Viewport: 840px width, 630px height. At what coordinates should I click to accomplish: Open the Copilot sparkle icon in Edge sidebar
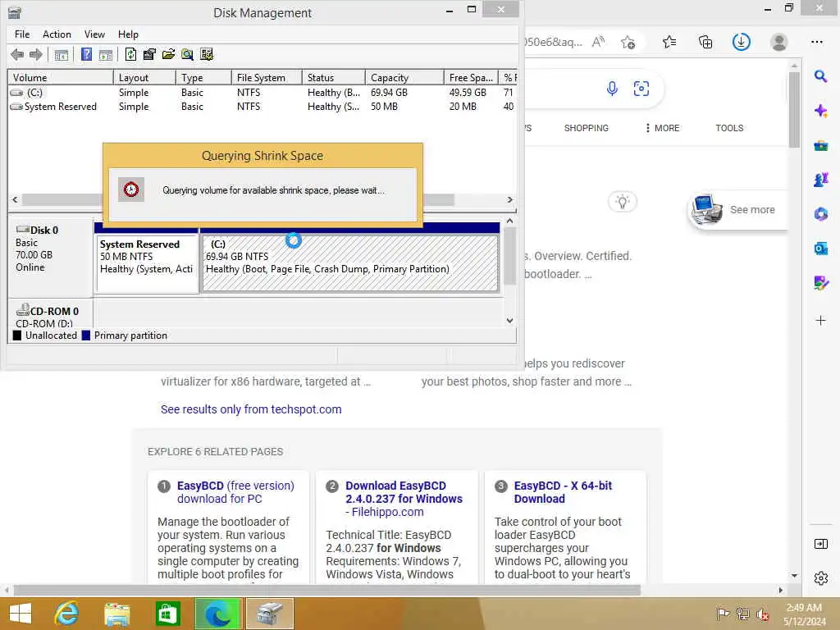[820, 111]
